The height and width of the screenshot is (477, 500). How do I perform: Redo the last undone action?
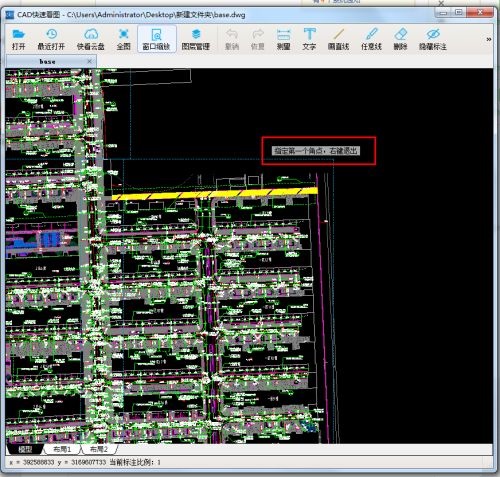click(258, 39)
